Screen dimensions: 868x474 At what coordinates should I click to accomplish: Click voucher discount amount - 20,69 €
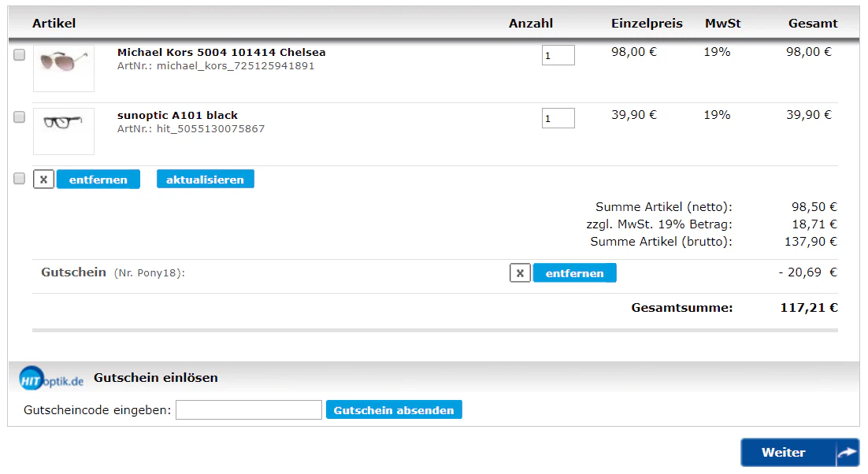807,272
